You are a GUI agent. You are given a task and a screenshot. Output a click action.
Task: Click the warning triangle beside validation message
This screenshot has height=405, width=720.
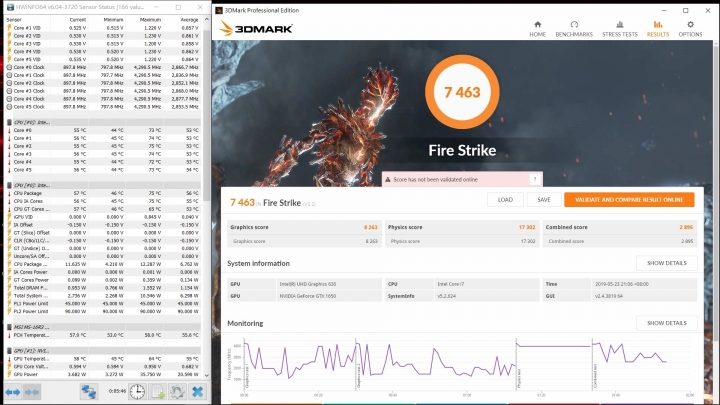tap(388, 180)
